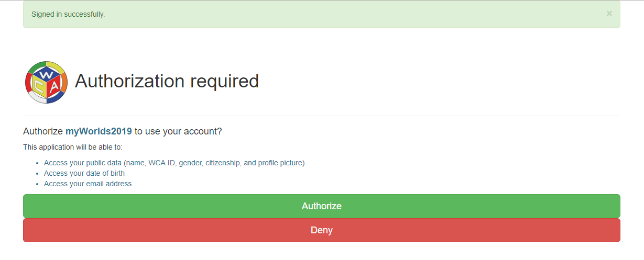
Task: Click the 'This application will be able to:' text
Action: (x=73, y=147)
